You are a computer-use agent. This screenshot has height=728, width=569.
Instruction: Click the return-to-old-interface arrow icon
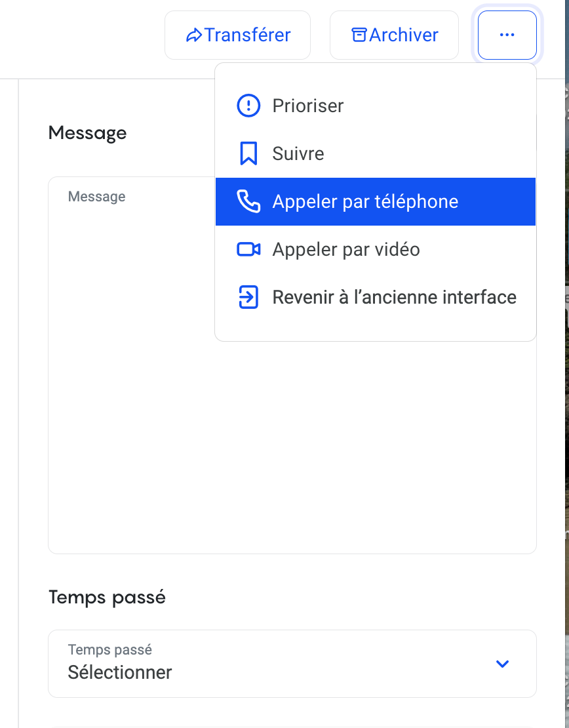pyautogui.click(x=248, y=298)
